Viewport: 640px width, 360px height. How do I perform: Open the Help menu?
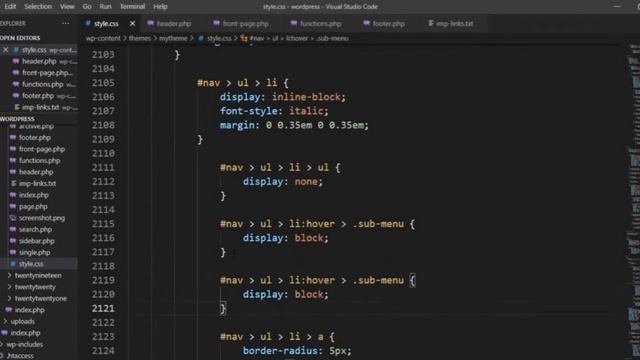click(160, 7)
